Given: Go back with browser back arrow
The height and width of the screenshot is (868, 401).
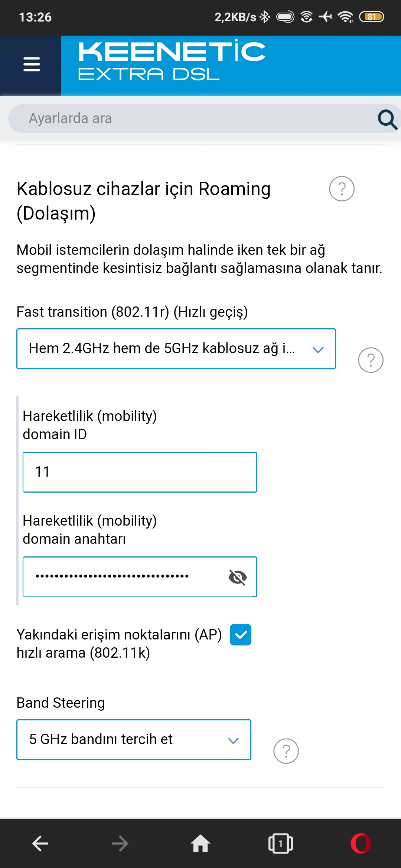Looking at the screenshot, I should [40, 844].
